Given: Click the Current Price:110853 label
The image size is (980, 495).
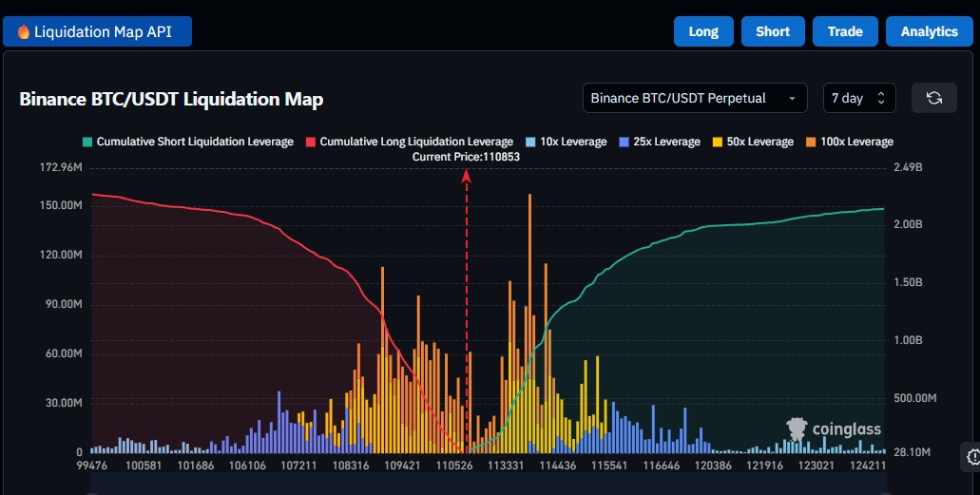Looking at the screenshot, I should (x=466, y=157).
